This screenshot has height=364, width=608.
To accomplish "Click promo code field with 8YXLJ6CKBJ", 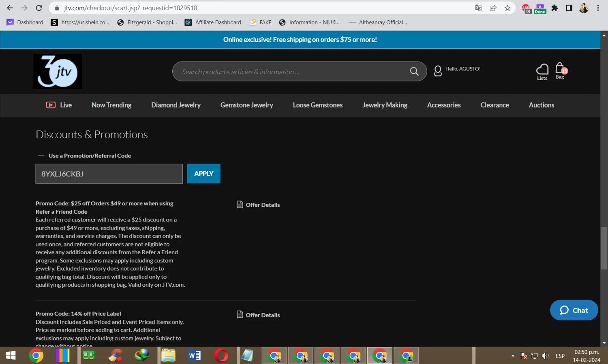I will (109, 174).
